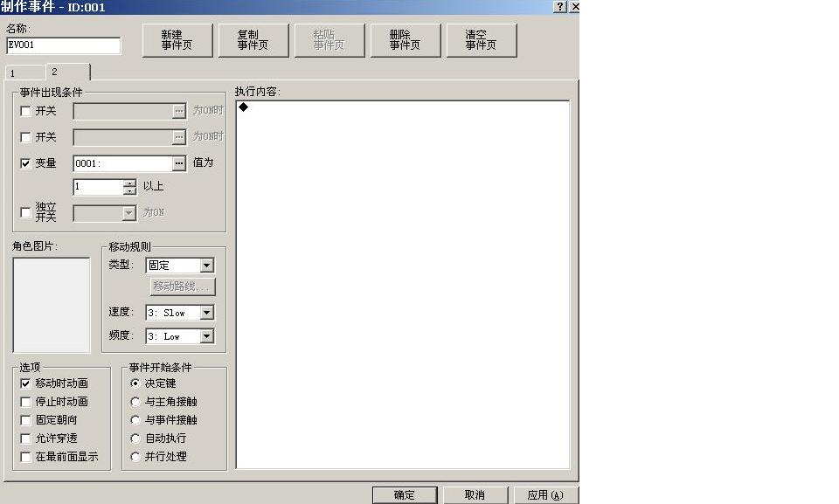Open variable selector ellipsis button
The image size is (839, 504).
pos(178,163)
